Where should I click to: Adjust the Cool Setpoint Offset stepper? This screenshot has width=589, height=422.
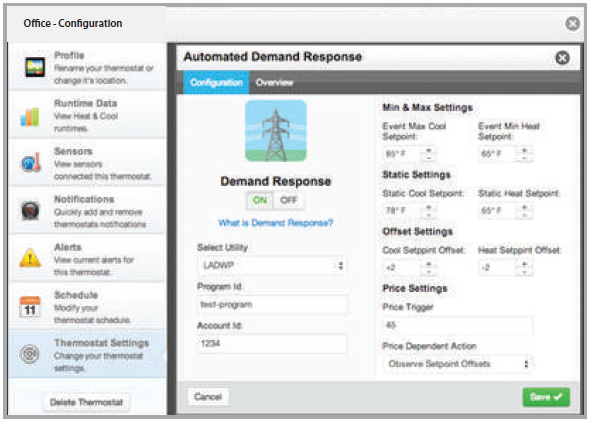tap(429, 268)
